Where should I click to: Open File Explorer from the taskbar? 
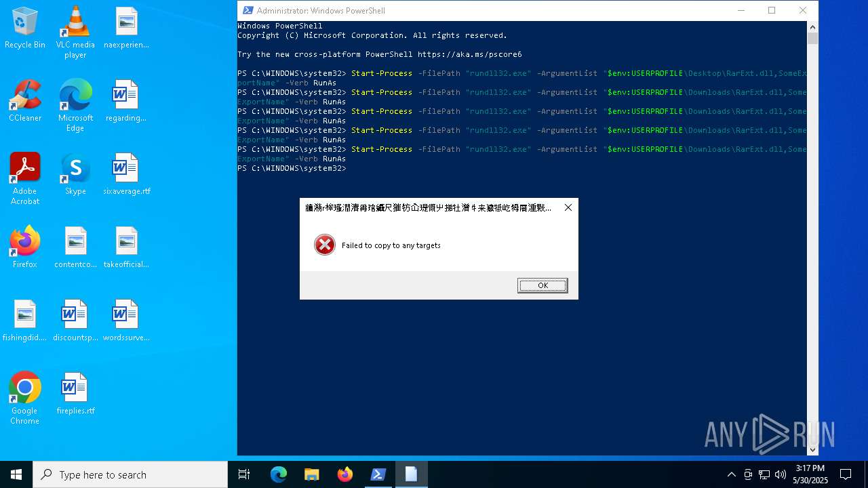[311, 474]
